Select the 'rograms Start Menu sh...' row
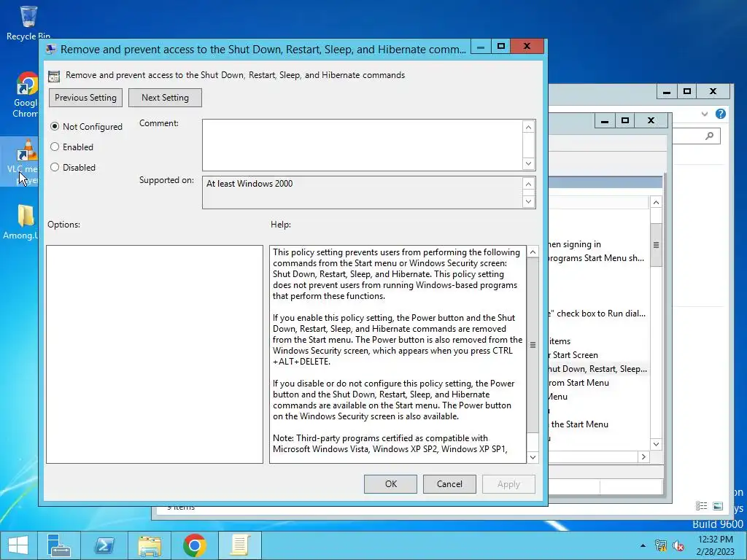Viewport: 747px width, 560px height. pos(597,258)
